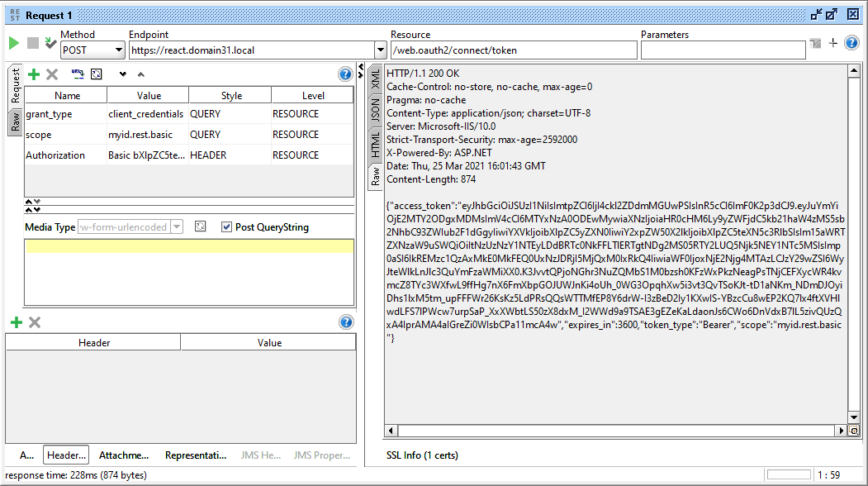This screenshot has height=486, width=868.
Task: Click the extract params from URL icon
Action: (78, 74)
